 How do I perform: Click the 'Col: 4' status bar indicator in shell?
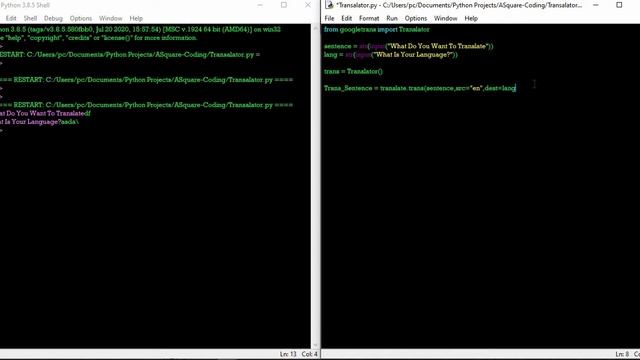point(309,354)
